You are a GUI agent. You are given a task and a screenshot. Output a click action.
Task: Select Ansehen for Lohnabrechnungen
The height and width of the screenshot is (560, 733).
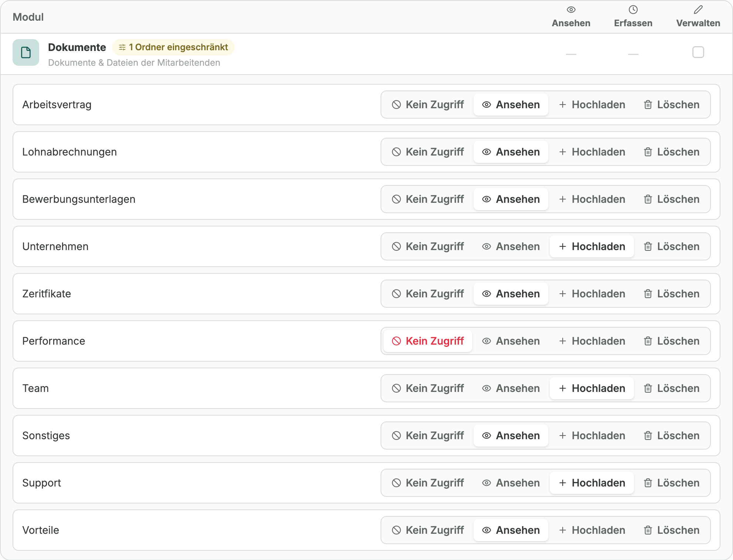(x=511, y=152)
